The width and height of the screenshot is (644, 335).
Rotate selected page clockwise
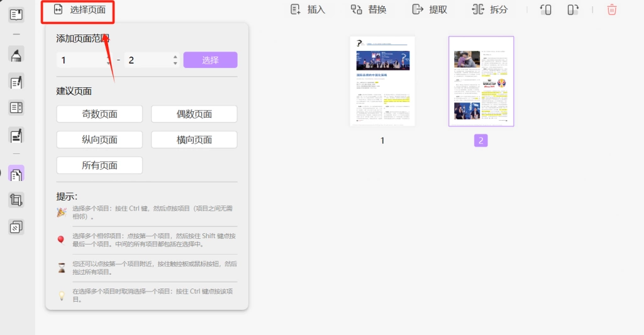(573, 9)
